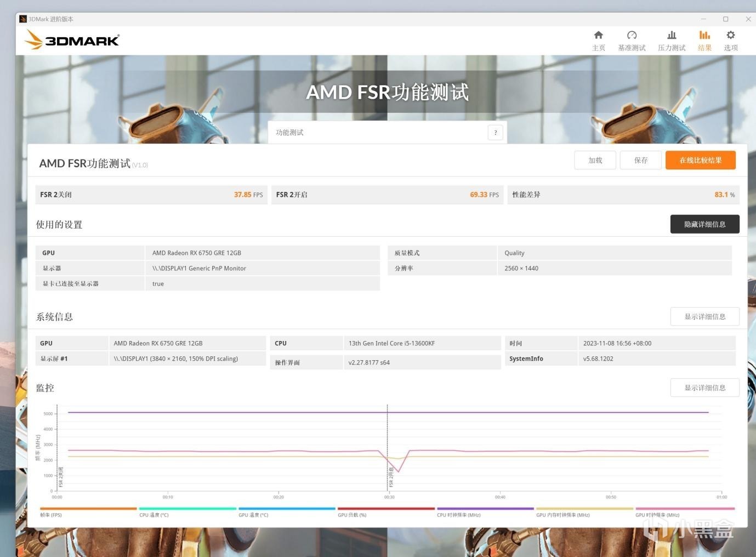The width and height of the screenshot is (756, 557).
Task: Click the 质量模式 value 'Quality'
Action: coord(514,253)
